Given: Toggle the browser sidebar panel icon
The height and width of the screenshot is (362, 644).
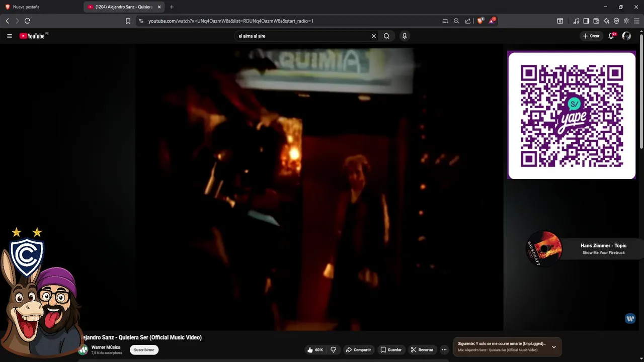Looking at the screenshot, I should tap(586, 21).
